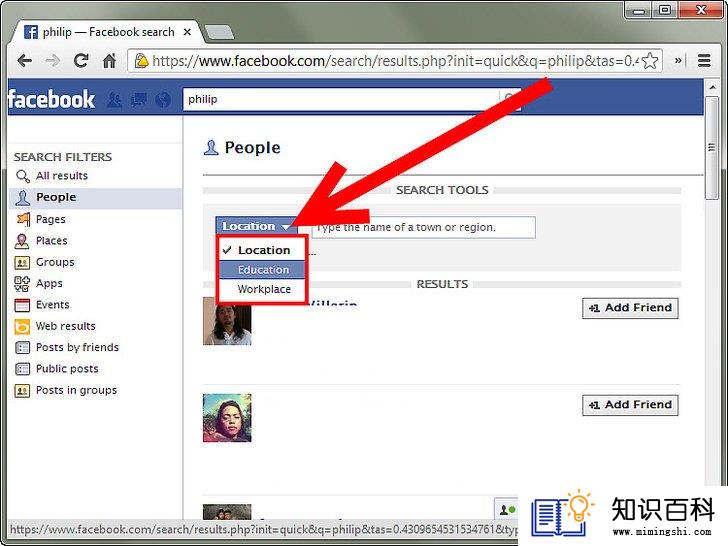728x546 pixels.
Task: Click the icon beside Posts by friends
Action: point(22,347)
